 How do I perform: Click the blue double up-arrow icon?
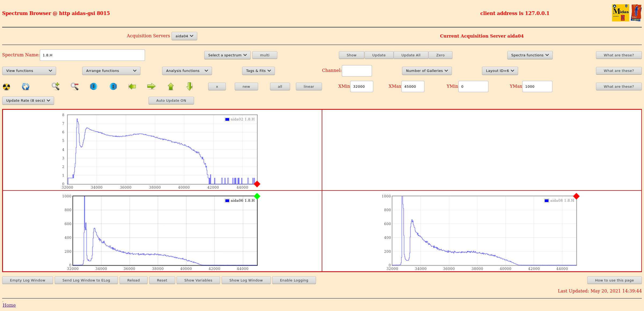(113, 86)
